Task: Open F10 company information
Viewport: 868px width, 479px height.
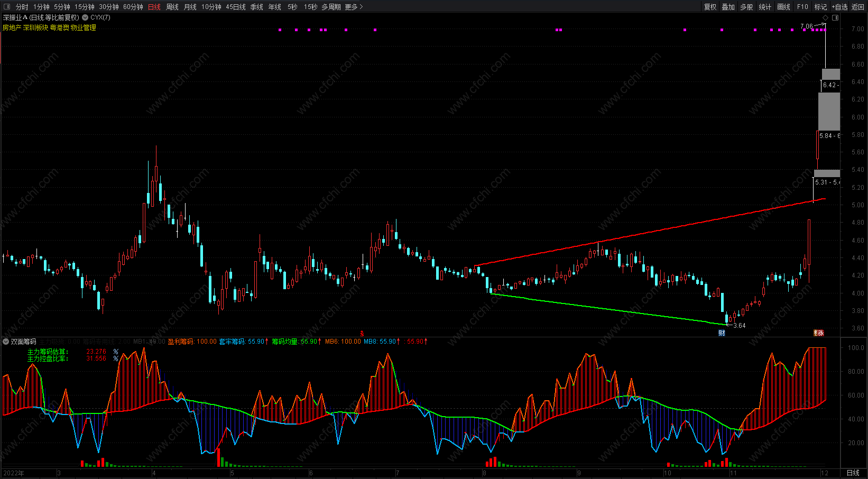Action: (x=802, y=7)
